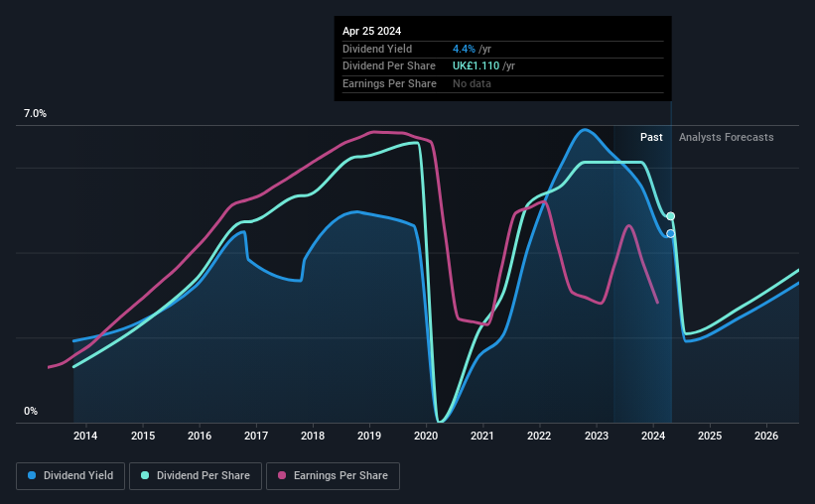Image resolution: width=815 pixels, height=504 pixels.
Task: Click the 2020 x-axis label
Action: pos(426,436)
